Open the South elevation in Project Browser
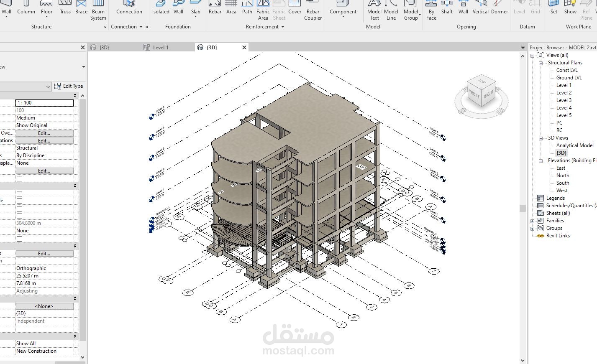The height and width of the screenshot is (364, 597). pyautogui.click(x=562, y=183)
